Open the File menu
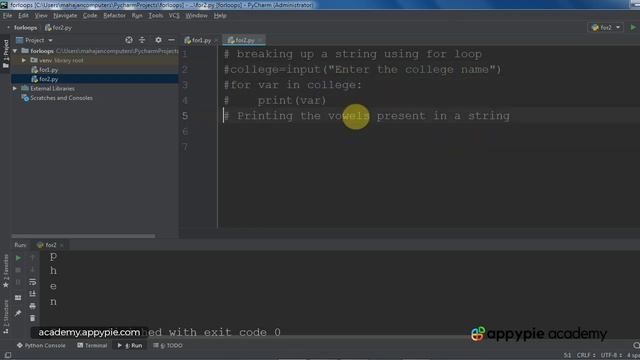The height and width of the screenshot is (360, 640). (7, 16)
